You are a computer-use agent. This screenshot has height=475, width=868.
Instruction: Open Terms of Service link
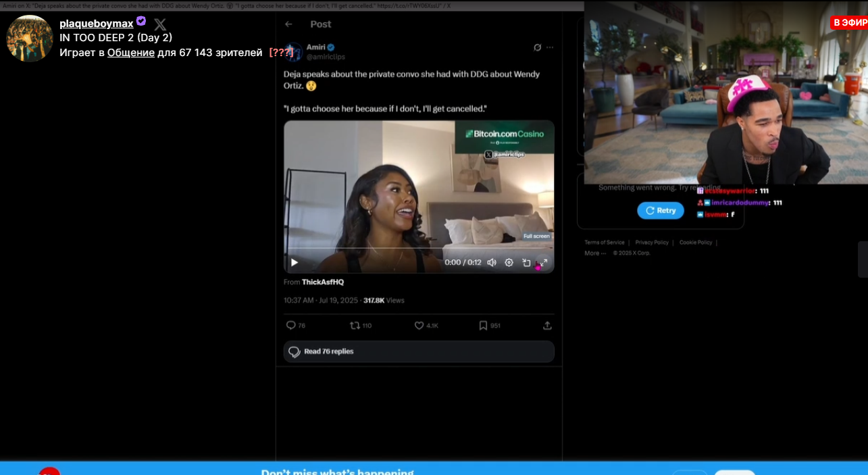coord(605,243)
